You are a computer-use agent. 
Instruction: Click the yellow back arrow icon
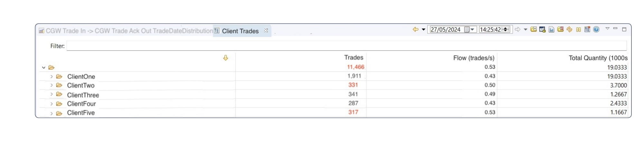[415, 29]
